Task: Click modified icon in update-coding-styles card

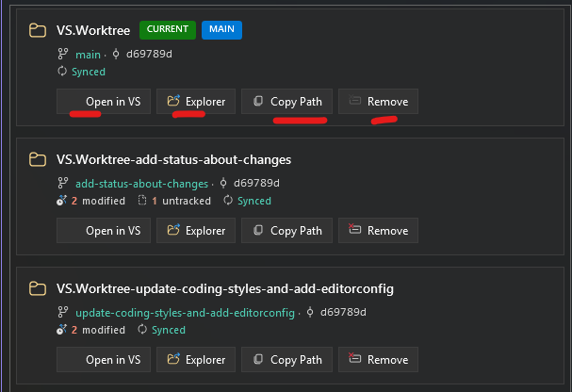Action: tap(61, 329)
